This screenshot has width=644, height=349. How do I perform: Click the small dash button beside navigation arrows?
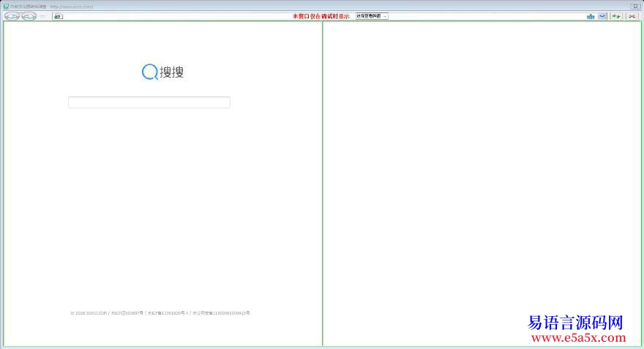(42, 15)
